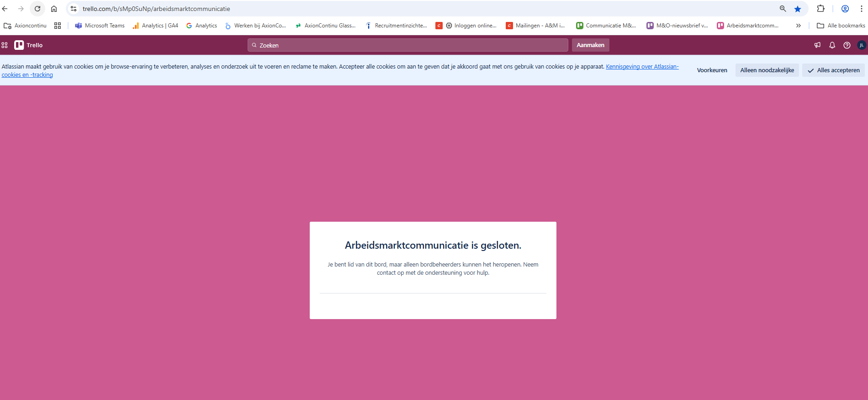Open the Microsoft Teams bookmark
The height and width of the screenshot is (400, 868).
pos(100,26)
